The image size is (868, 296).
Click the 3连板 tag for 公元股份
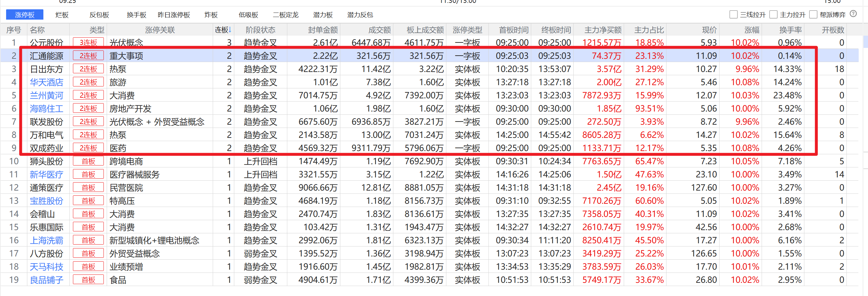coord(88,42)
